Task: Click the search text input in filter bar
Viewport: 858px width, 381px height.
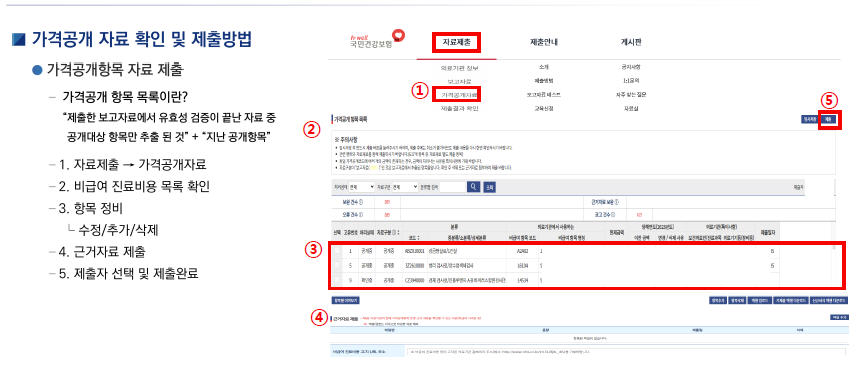Action: coord(452,187)
